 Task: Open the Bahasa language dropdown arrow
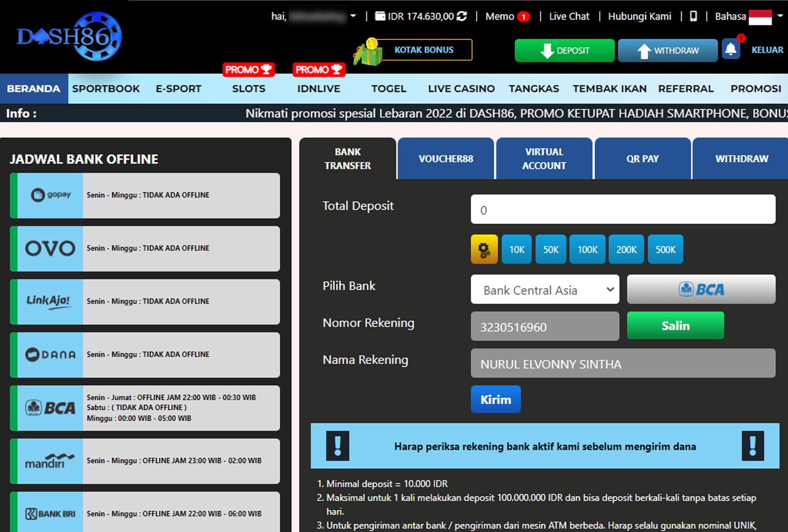pos(780,16)
